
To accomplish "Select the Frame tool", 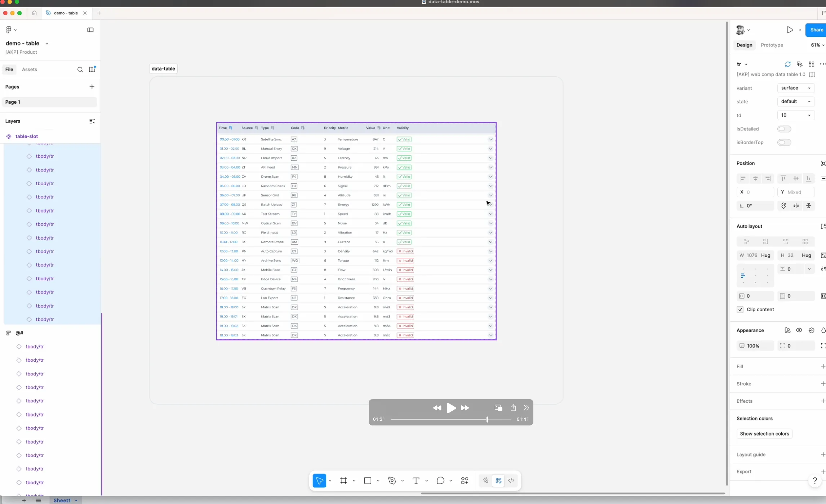I will pyautogui.click(x=343, y=480).
